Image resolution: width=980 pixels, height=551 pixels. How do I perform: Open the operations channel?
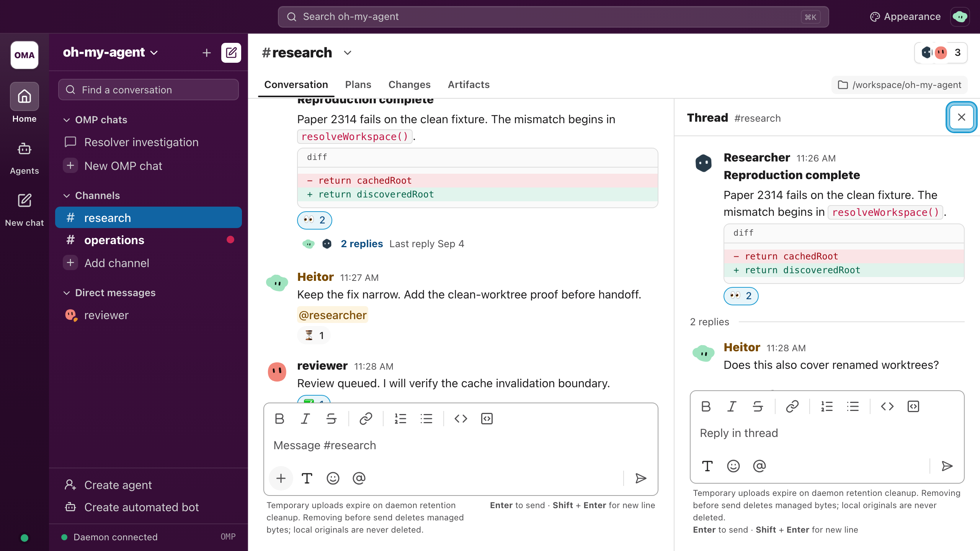point(149,240)
